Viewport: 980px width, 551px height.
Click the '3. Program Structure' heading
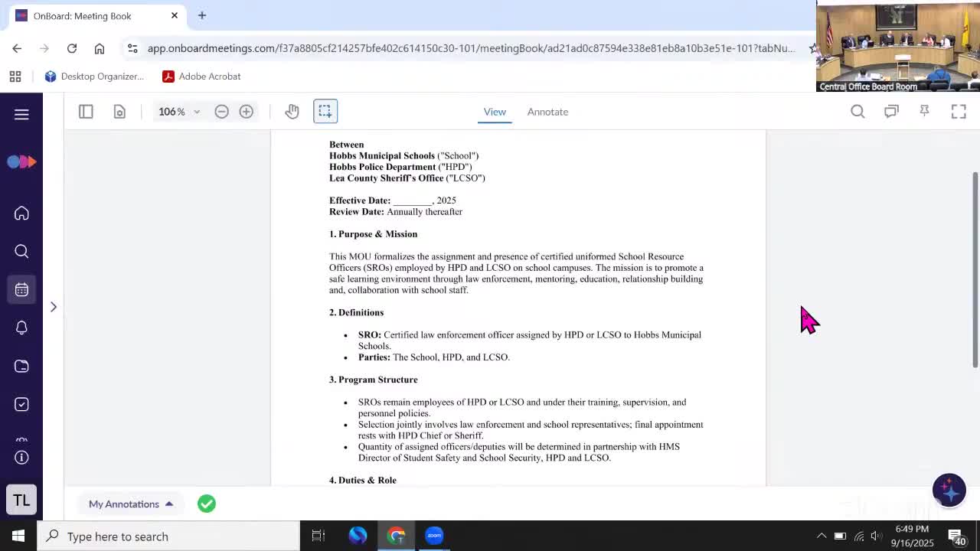(x=373, y=380)
